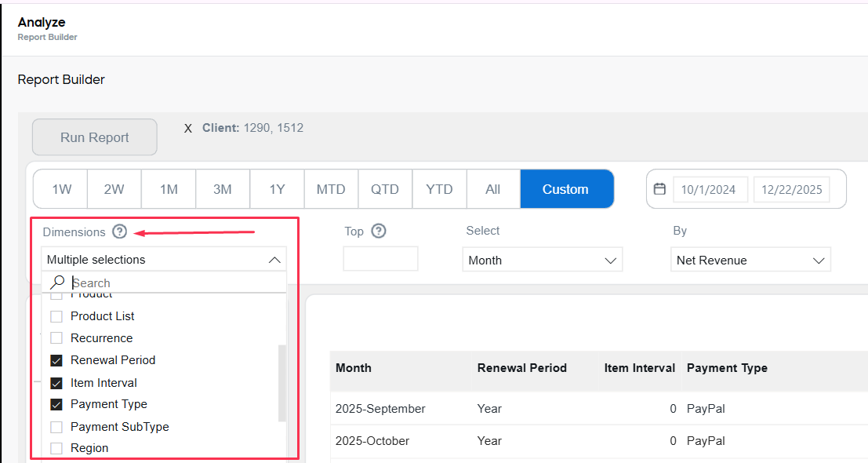Uncheck the Renewal Period dimension
868x463 pixels.
[x=56, y=359]
